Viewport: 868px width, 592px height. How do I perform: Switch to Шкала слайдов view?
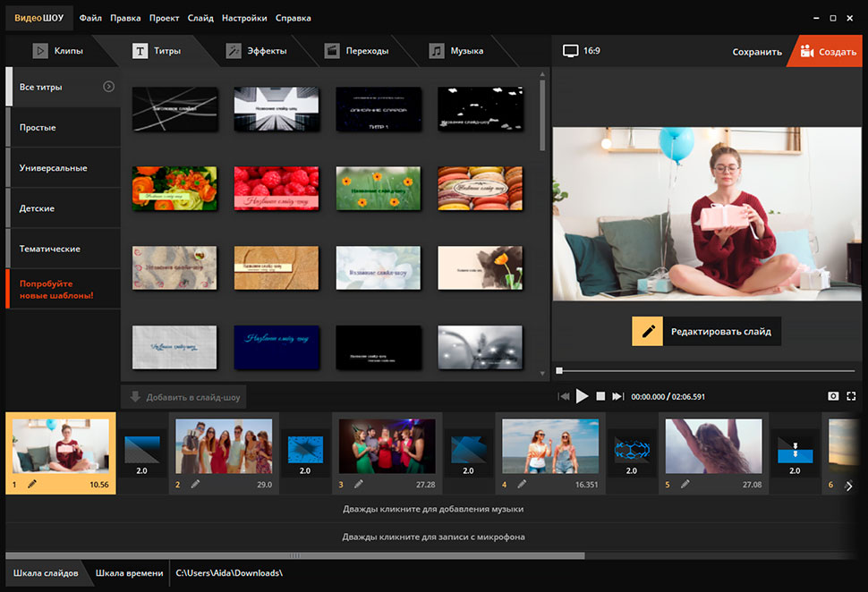[46, 573]
